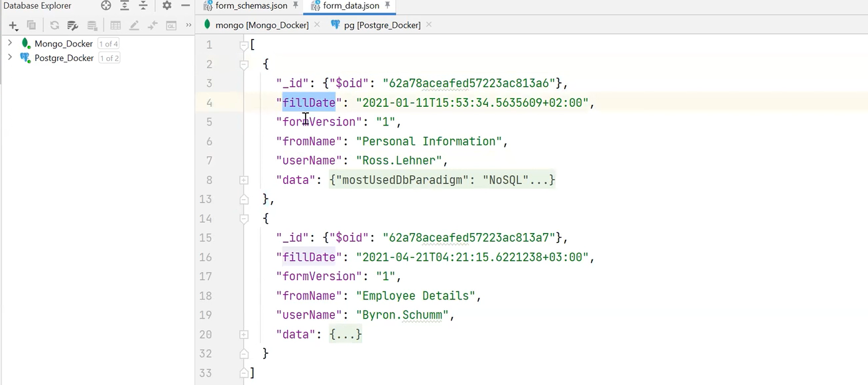This screenshot has width=868, height=385.
Task: Click the folded {...} placeholder on line 20
Action: pos(344,334)
